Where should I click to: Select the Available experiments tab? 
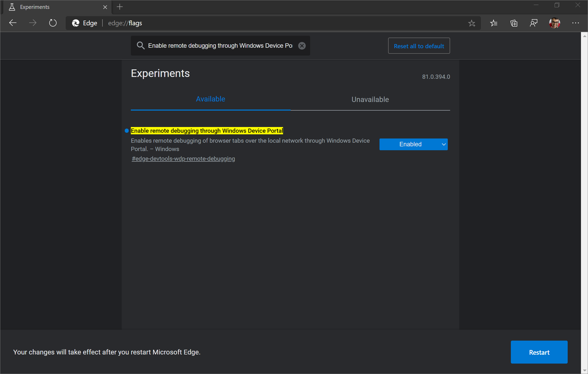tap(211, 100)
